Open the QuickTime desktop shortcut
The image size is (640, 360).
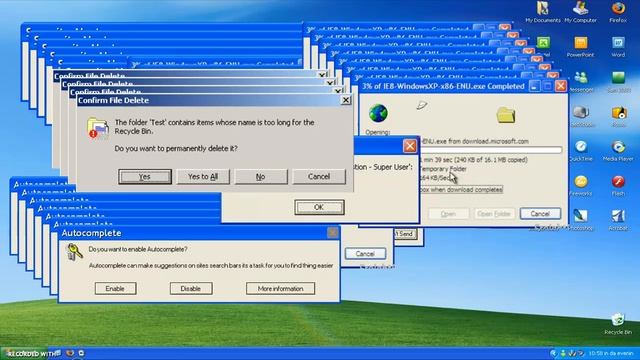(x=581, y=151)
